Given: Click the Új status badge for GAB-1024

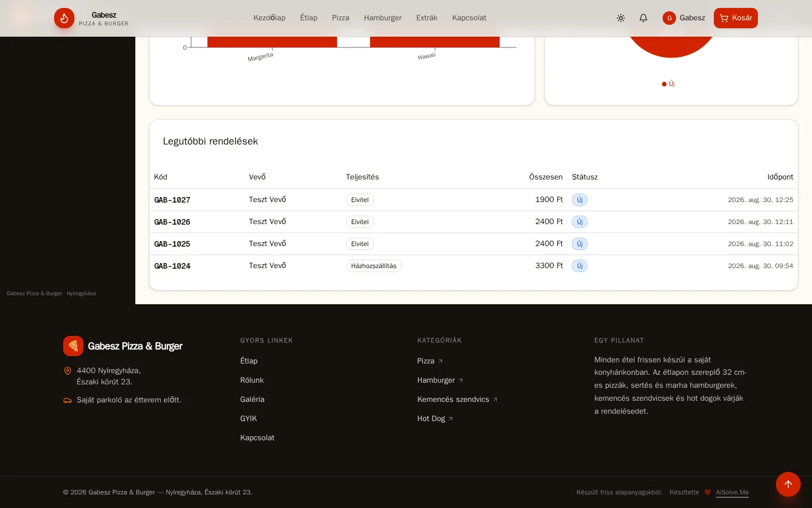Looking at the screenshot, I should [x=580, y=266].
